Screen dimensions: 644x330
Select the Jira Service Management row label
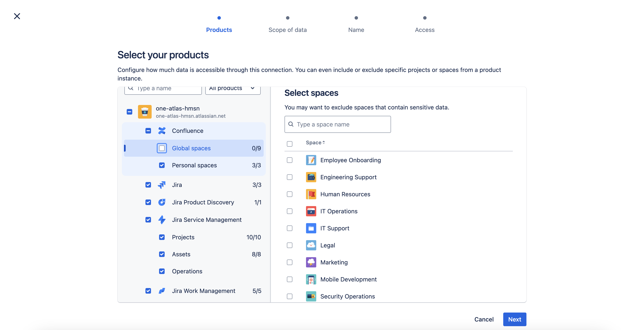coord(207,220)
